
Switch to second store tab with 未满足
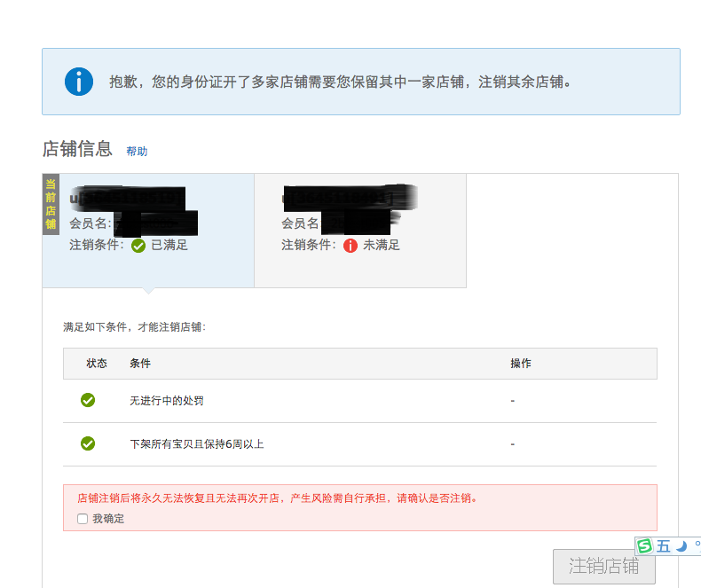(360, 231)
